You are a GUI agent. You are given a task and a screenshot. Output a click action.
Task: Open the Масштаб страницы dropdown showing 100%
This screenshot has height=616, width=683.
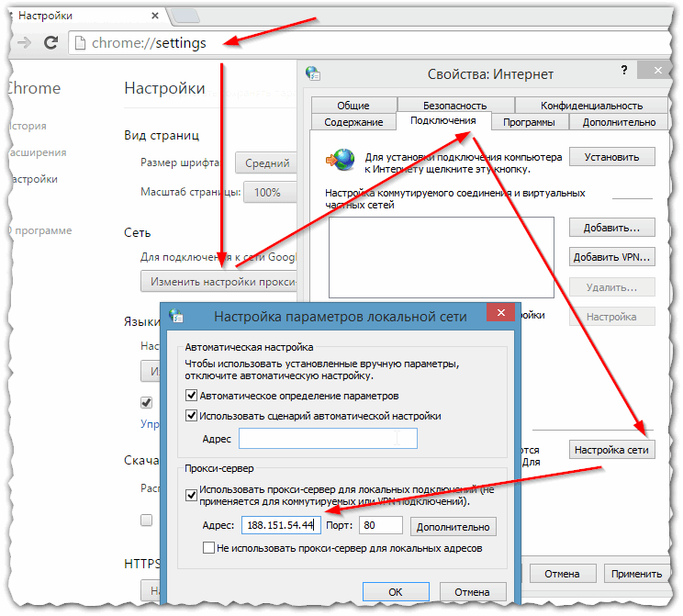(270, 192)
